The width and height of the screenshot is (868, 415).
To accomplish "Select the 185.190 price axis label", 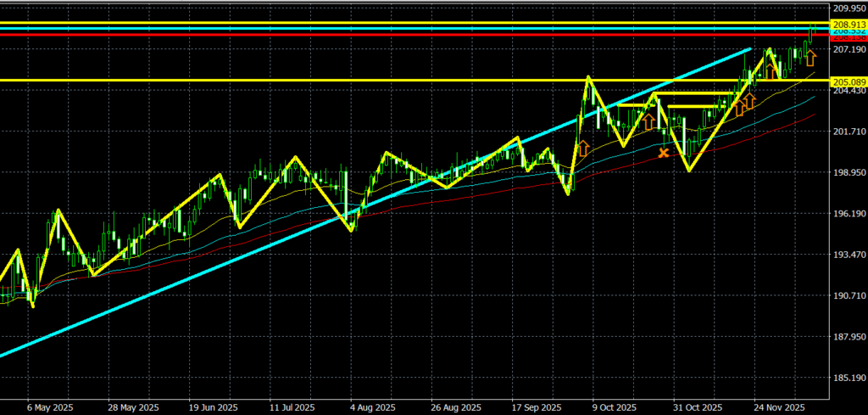I will click(x=848, y=378).
